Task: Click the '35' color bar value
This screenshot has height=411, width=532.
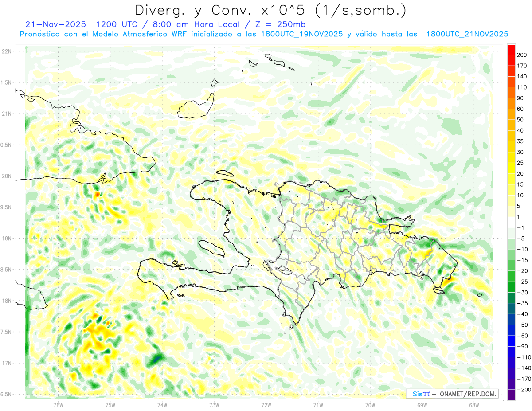Action: click(x=520, y=141)
